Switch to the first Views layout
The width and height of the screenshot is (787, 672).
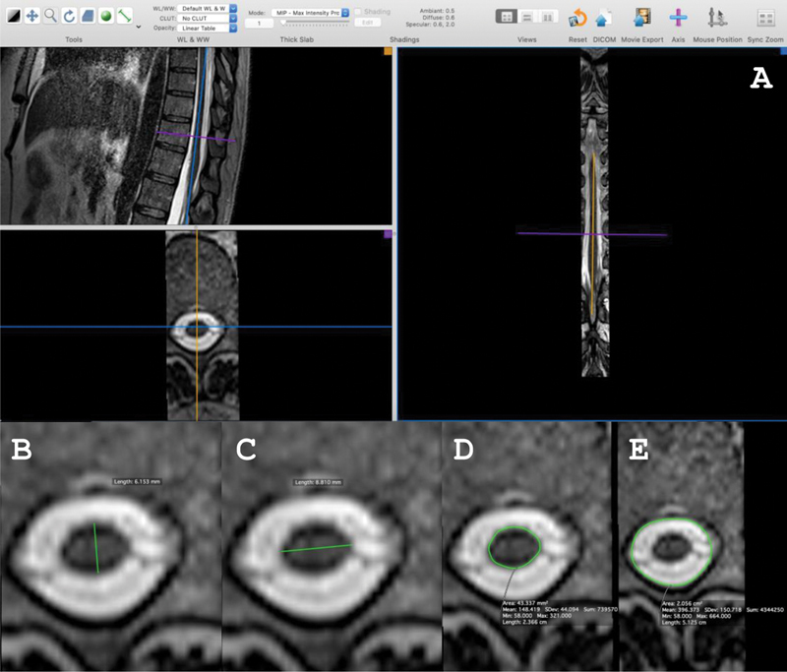pos(506,17)
